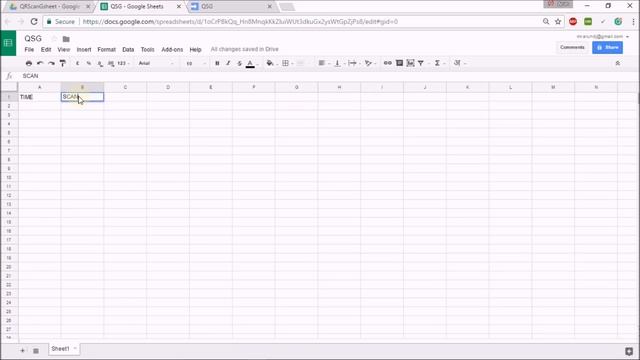Open text wrapping dropdown

pos(353,63)
